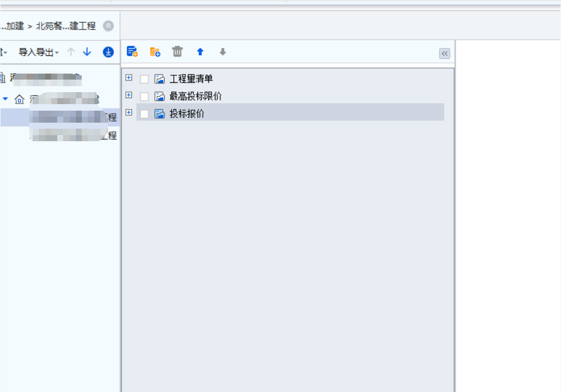The width and height of the screenshot is (561, 392).
Task: Select the 最高投标限价 row text
Action: tap(195, 96)
